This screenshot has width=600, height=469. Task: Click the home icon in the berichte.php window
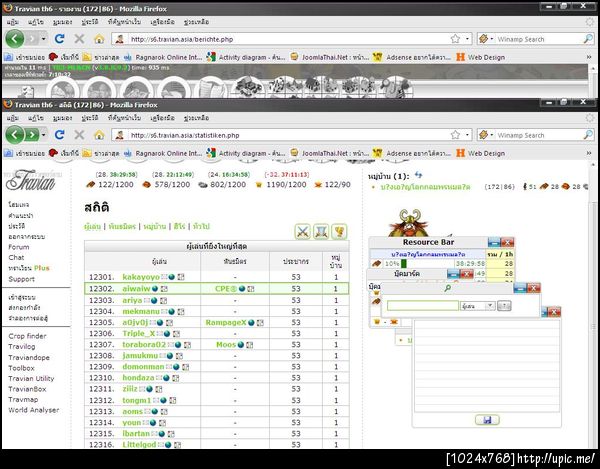click(99, 39)
